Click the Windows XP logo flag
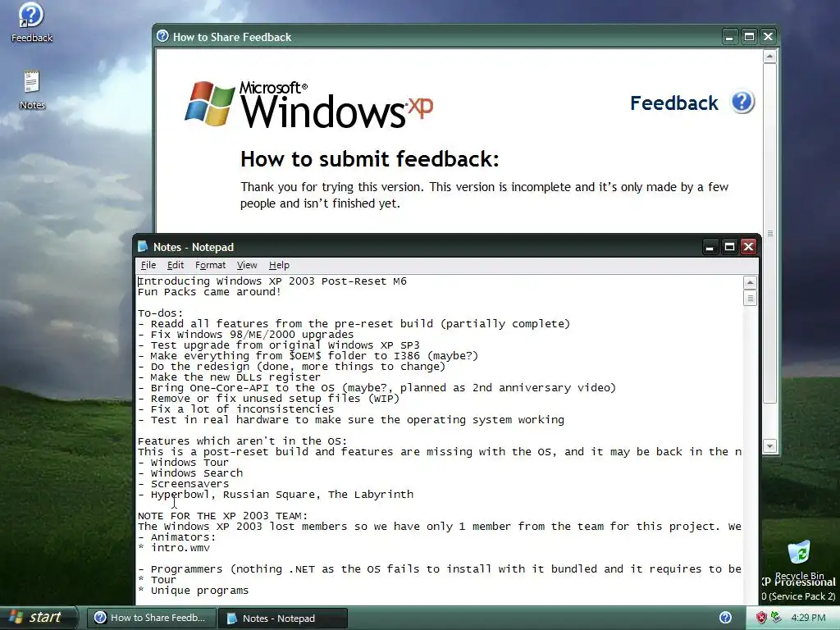840x630 pixels. tap(209, 103)
